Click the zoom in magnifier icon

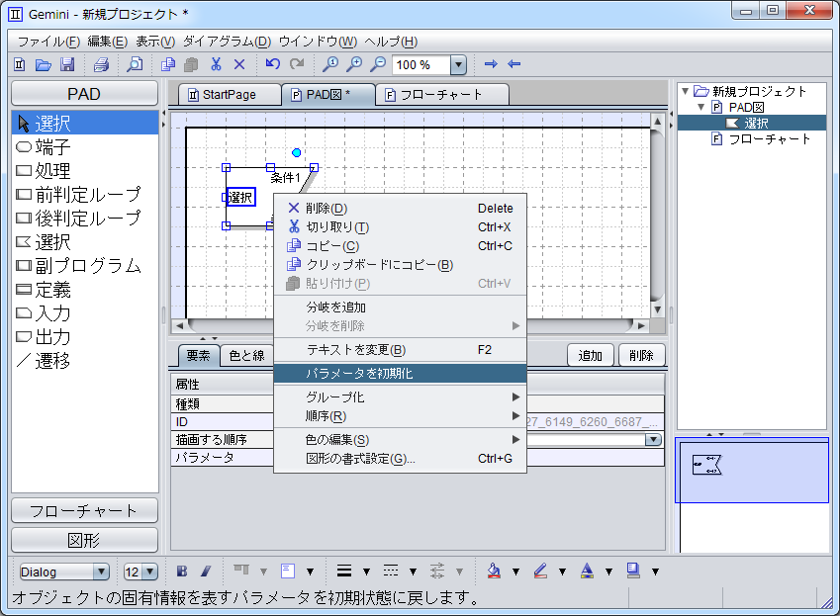pos(353,64)
